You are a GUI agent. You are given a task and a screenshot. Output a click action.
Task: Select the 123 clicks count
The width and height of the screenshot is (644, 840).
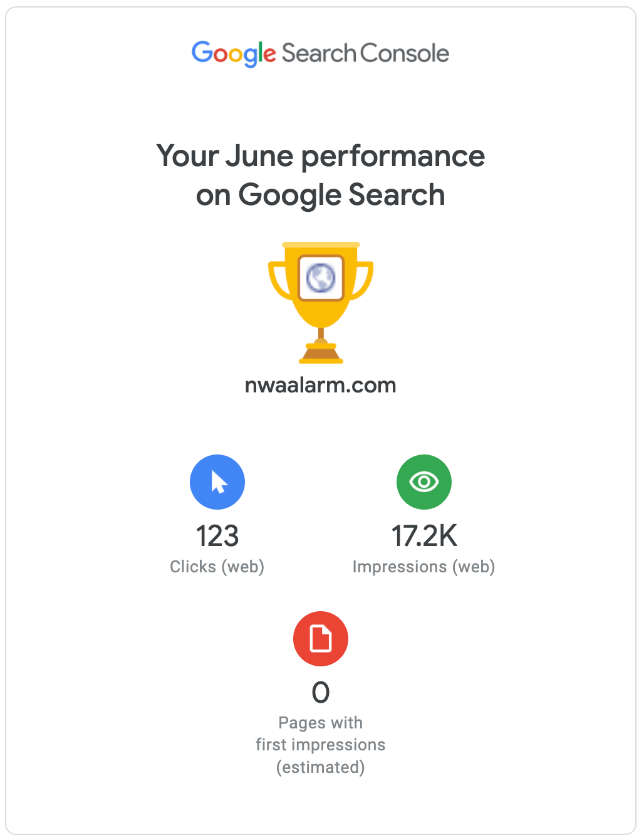tap(217, 537)
